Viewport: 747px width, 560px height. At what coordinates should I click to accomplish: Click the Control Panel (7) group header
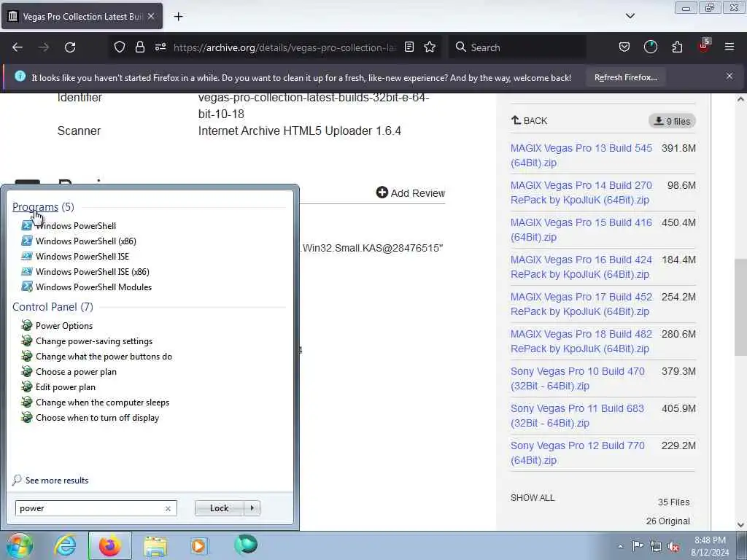click(x=53, y=307)
